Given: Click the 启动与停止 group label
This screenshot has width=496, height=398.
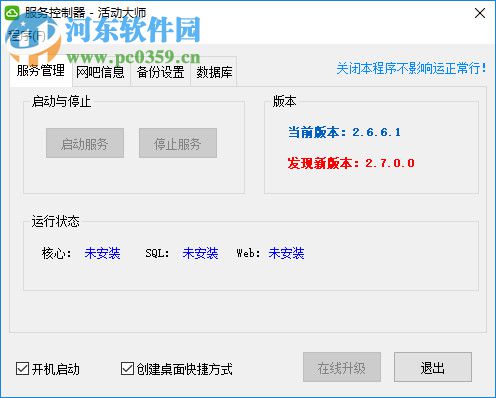Looking at the screenshot, I should click(x=61, y=101).
